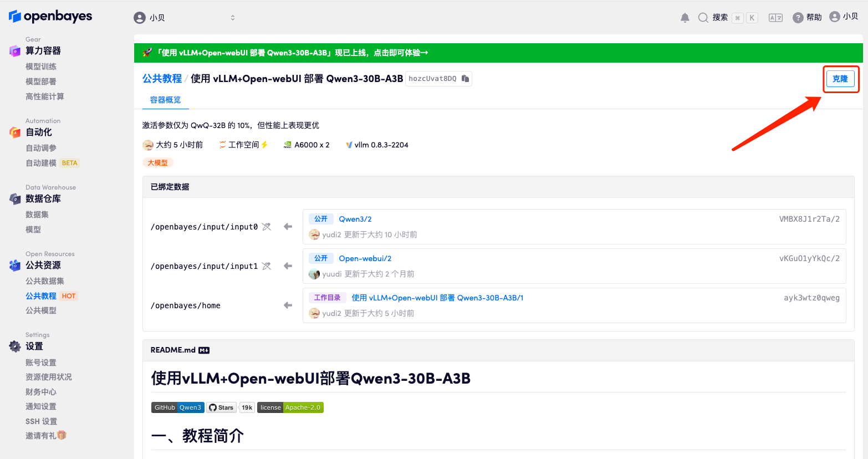The width and height of the screenshot is (868, 459).
Task: Open the notification bell icon
Action: (x=685, y=18)
